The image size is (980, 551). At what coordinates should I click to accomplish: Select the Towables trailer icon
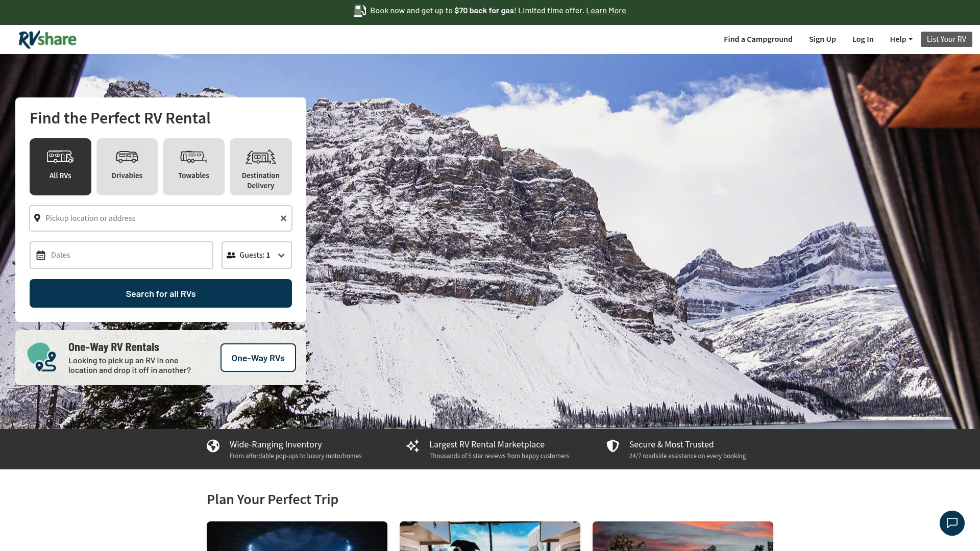(193, 157)
